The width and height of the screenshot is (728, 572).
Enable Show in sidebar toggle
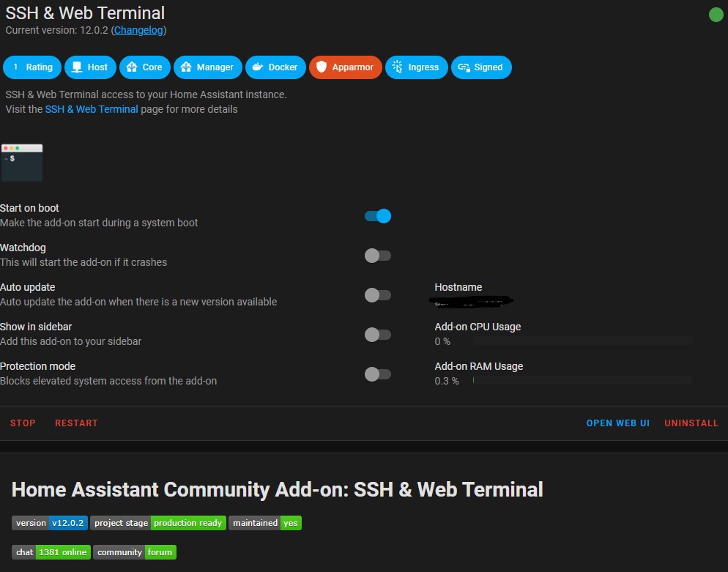(378, 335)
